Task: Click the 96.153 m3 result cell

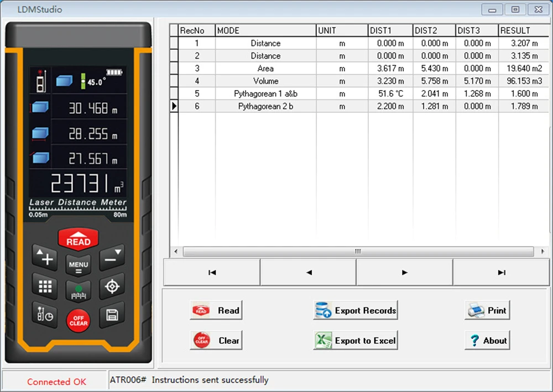Action: click(524, 81)
